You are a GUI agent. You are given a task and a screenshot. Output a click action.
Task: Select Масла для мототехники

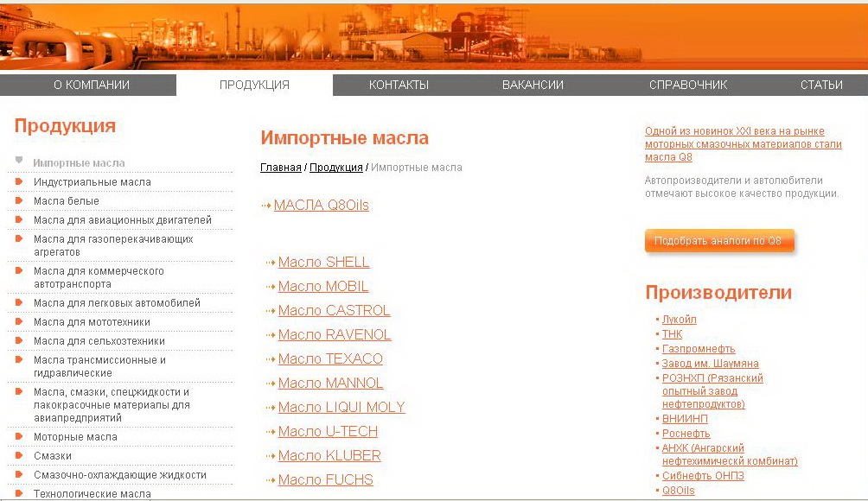tap(92, 322)
